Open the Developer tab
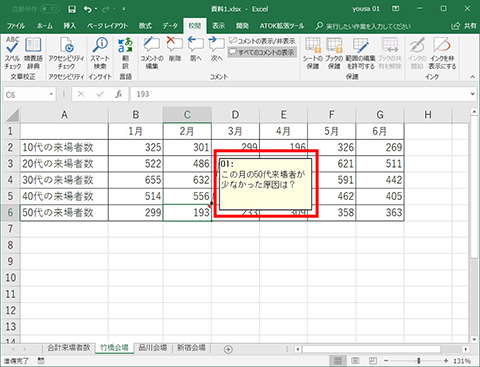Viewport: 480px width, 367px height. pos(242,26)
